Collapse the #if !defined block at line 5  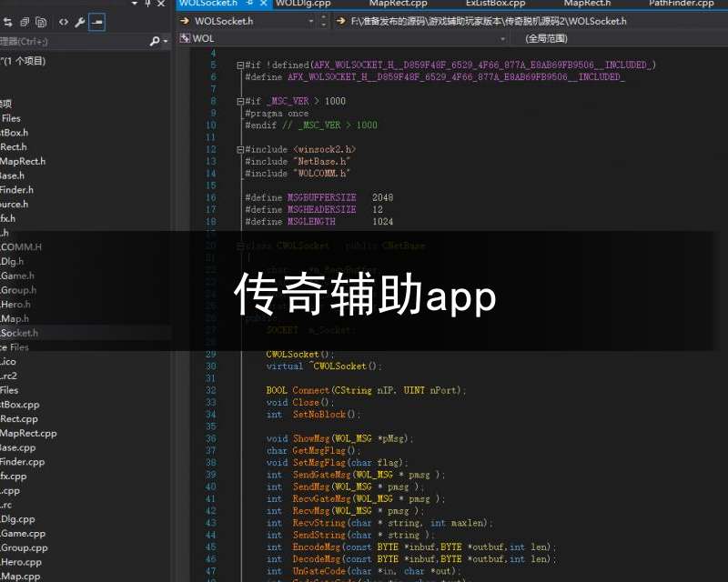tap(240, 65)
